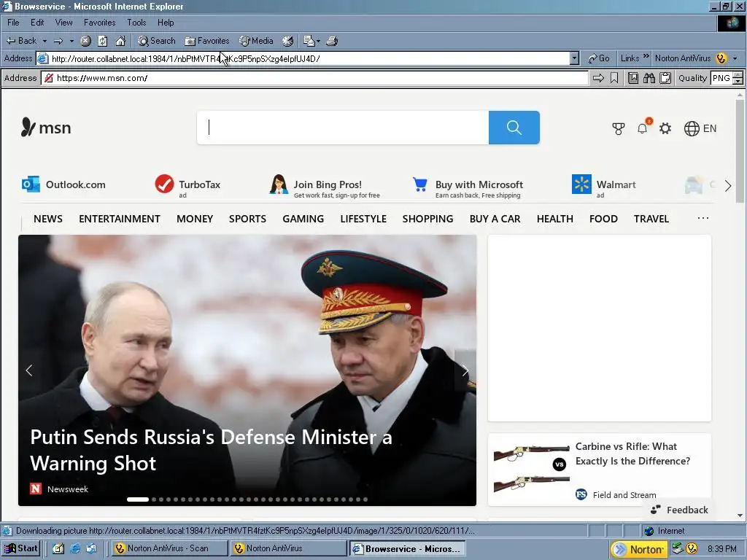Open the Media toolbar button

pos(256,41)
